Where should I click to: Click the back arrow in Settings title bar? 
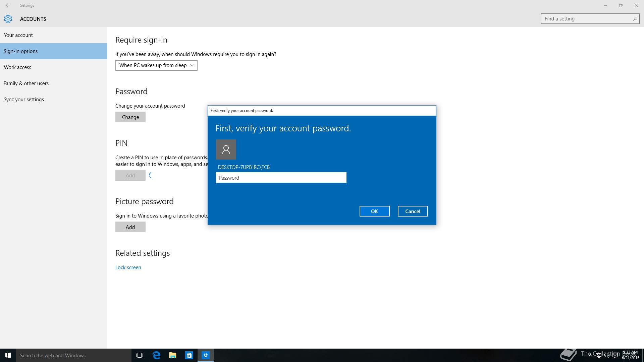pos(8,5)
